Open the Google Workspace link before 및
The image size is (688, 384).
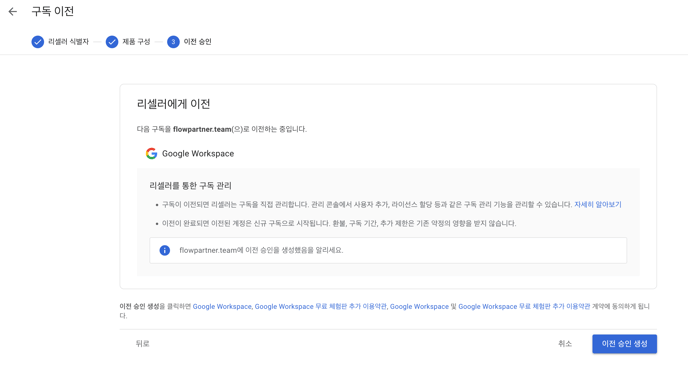point(419,306)
